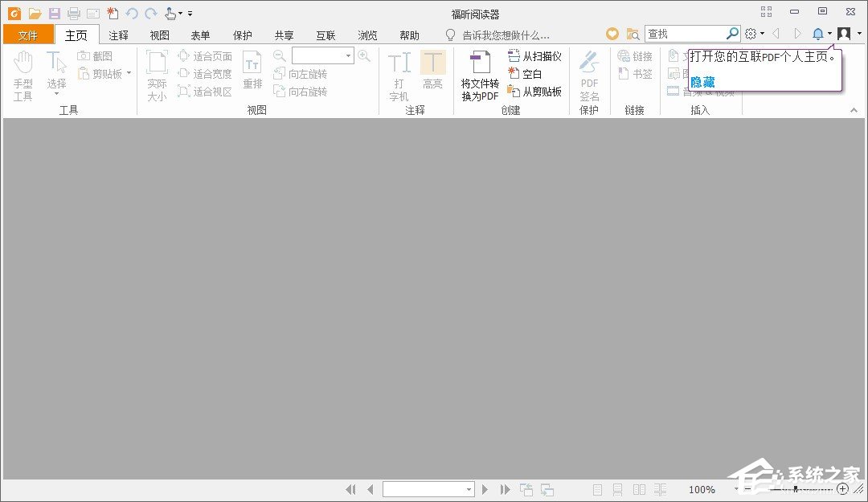Add a 书签 bookmark
The width and height of the screenshot is (868, 502).
pos(636,73)
